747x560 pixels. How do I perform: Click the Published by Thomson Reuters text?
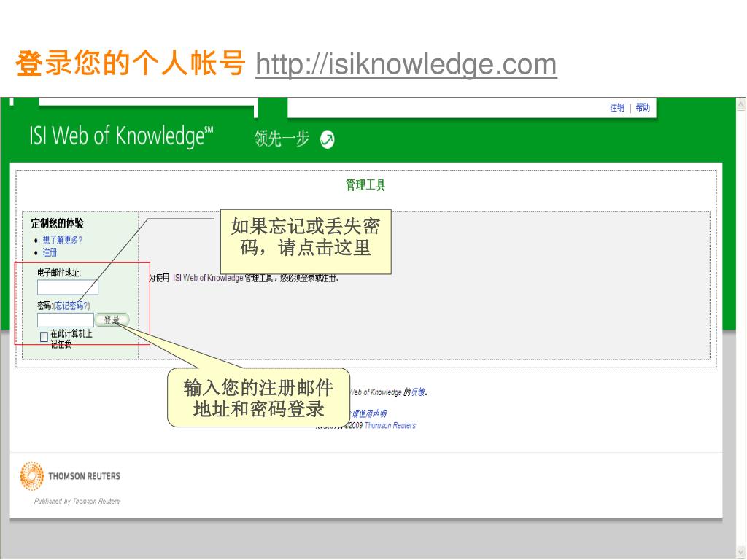pos(77,501)
